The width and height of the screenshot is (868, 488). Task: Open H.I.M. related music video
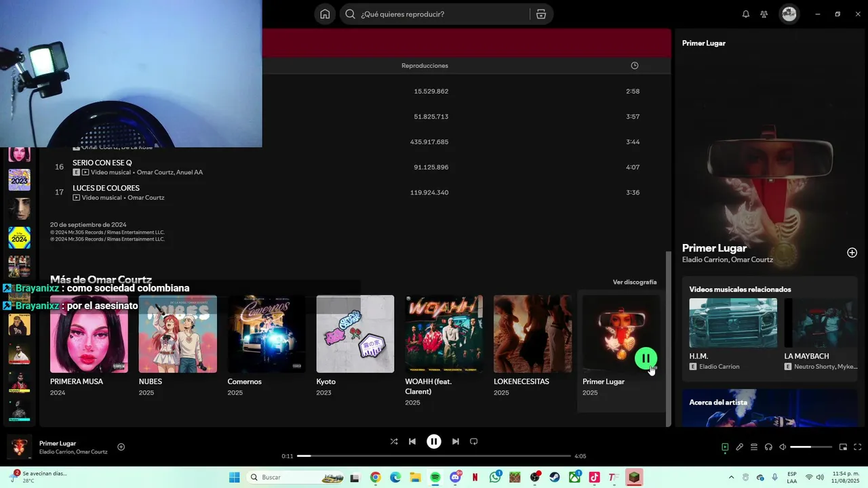click(733, 323)
